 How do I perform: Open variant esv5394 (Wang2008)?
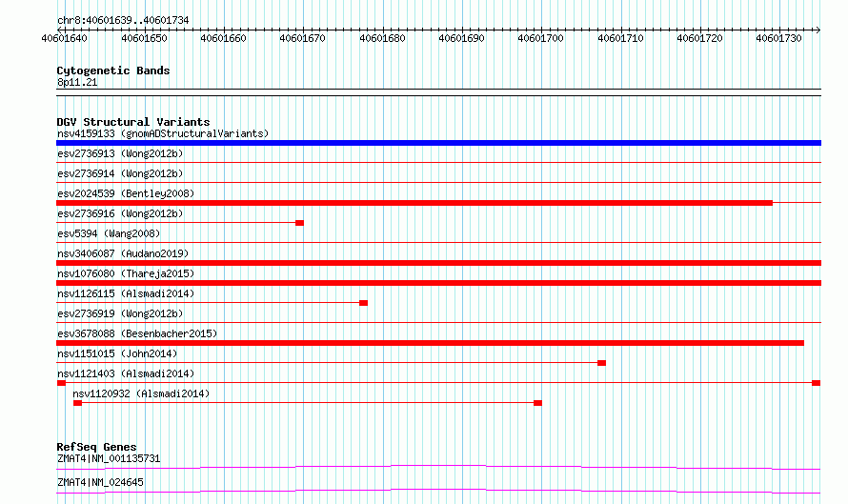tap(109, 233)
